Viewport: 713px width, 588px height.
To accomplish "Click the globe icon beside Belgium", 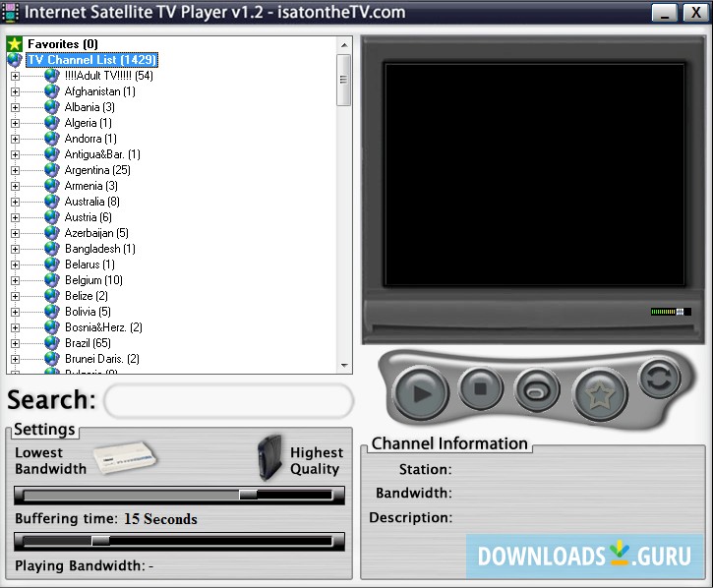I will pos(52,279).
